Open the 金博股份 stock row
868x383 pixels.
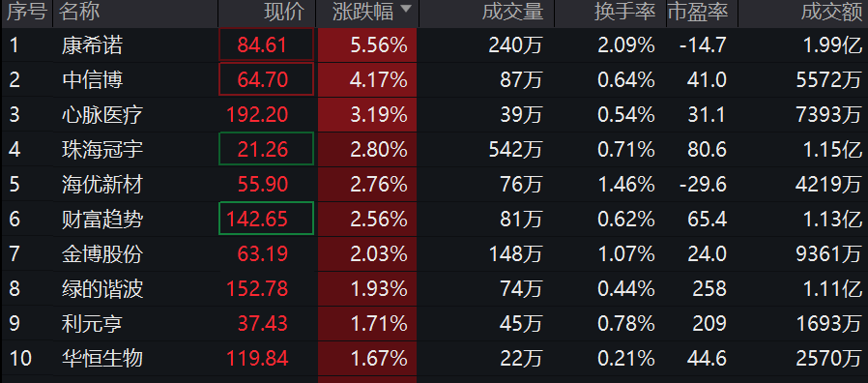click(x=434, y=253)
